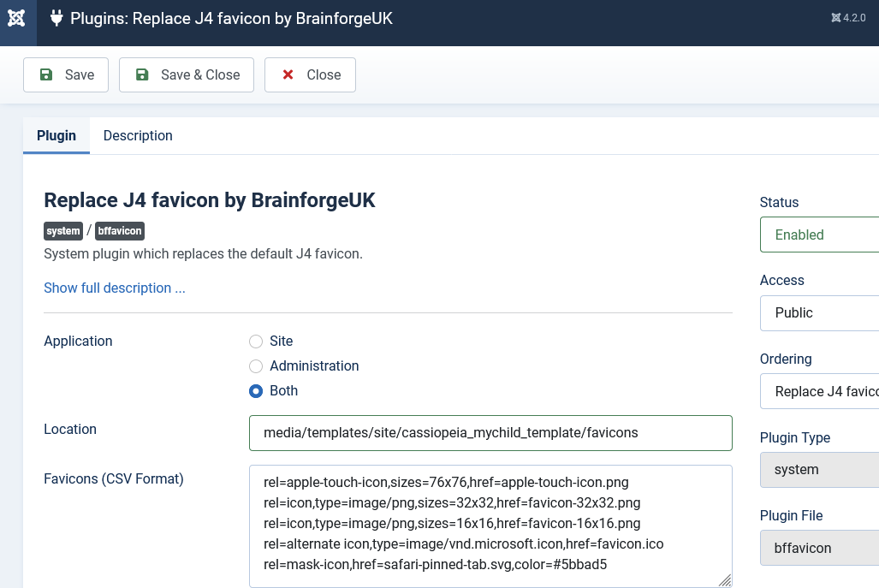Switch to the Plugin tab

pyautogui.click(x=56, y=135)
